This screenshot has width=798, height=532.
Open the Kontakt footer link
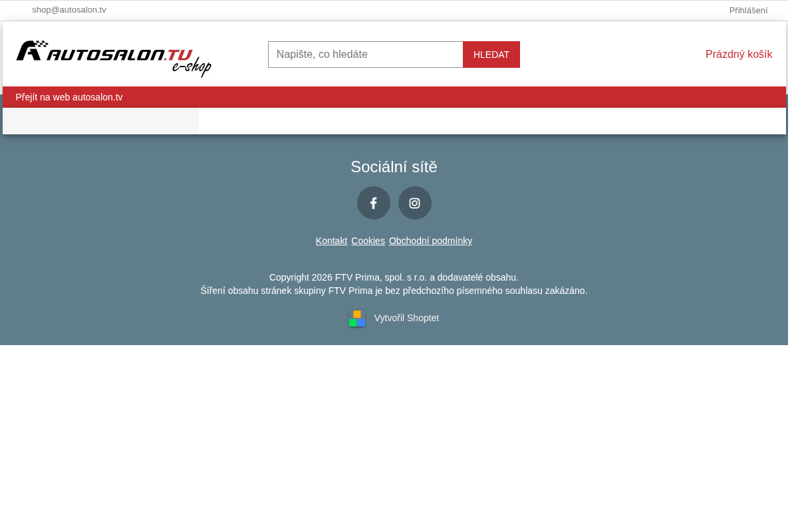(x=331, y=241)
